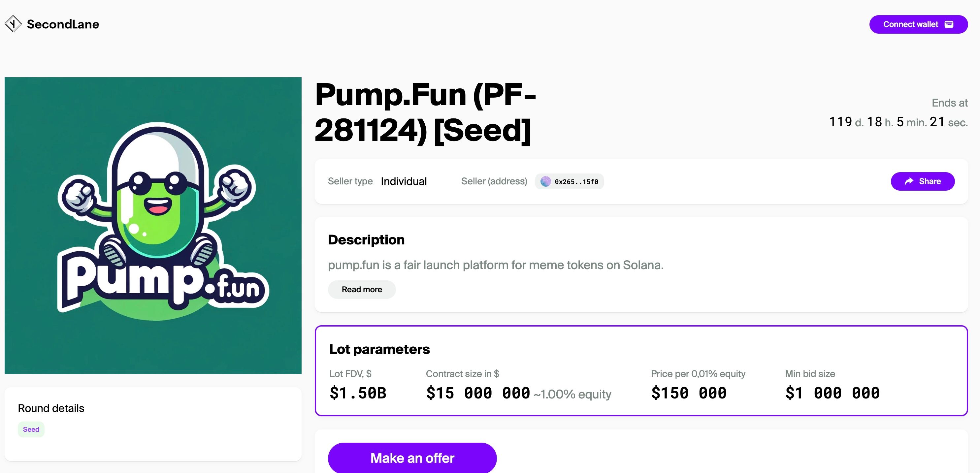Click the SecondLane diamond logo icon

pyautogui.click(x=13, y=23)
